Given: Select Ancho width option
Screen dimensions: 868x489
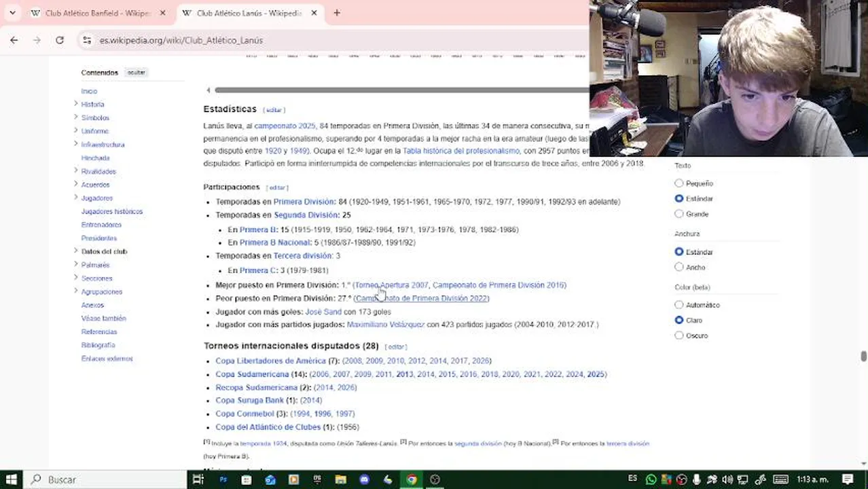Looking at the screenshot, I should (x=679, y=268).
